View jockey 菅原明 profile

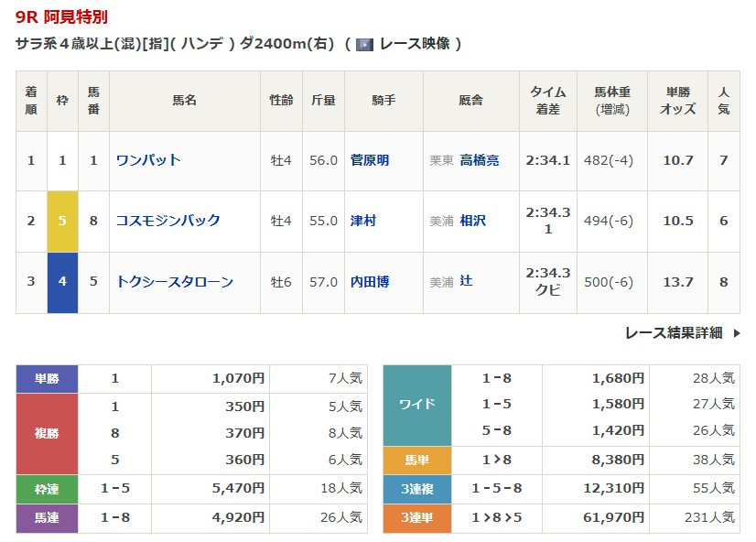370,160
